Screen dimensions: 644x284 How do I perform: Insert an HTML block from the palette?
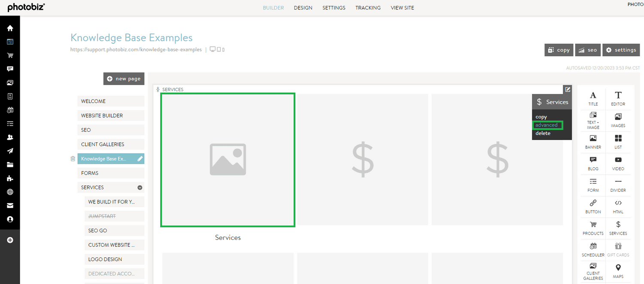coord(618,205)
